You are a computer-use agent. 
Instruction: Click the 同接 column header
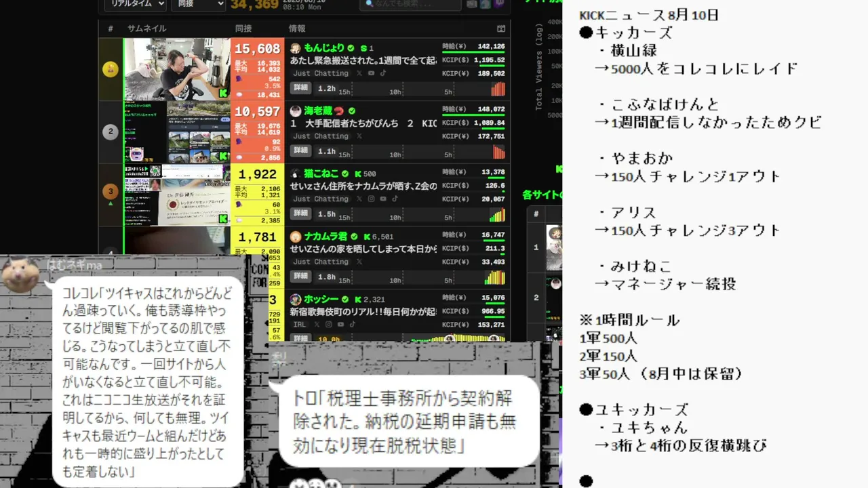tap(243, 28)
